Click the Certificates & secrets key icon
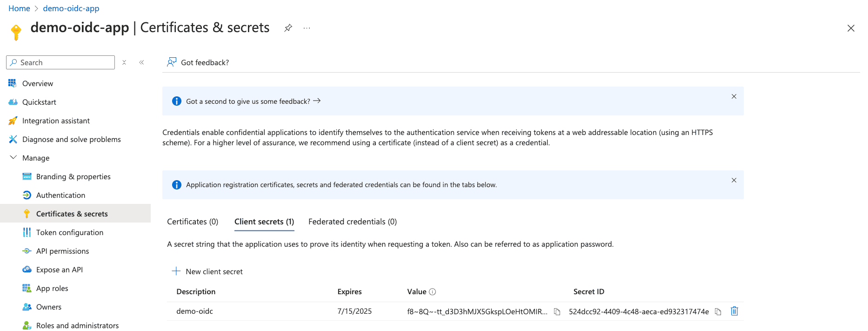 coord(27,214)
